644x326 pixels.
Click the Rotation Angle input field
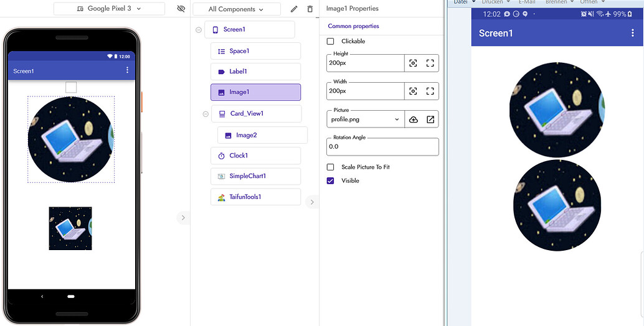tap(382, 147)
